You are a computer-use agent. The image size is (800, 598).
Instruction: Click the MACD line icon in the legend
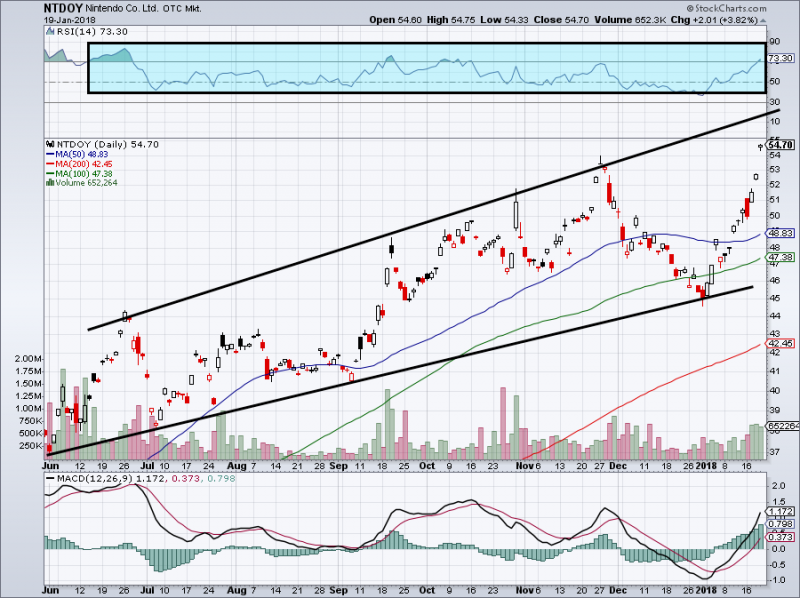[x=48, y=478]
